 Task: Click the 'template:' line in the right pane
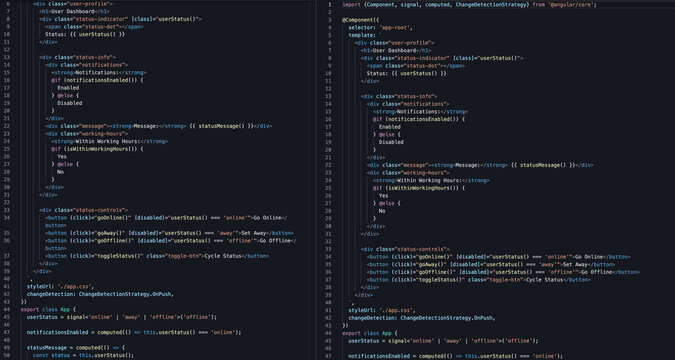pyautogui.click(x=364, y=35)
